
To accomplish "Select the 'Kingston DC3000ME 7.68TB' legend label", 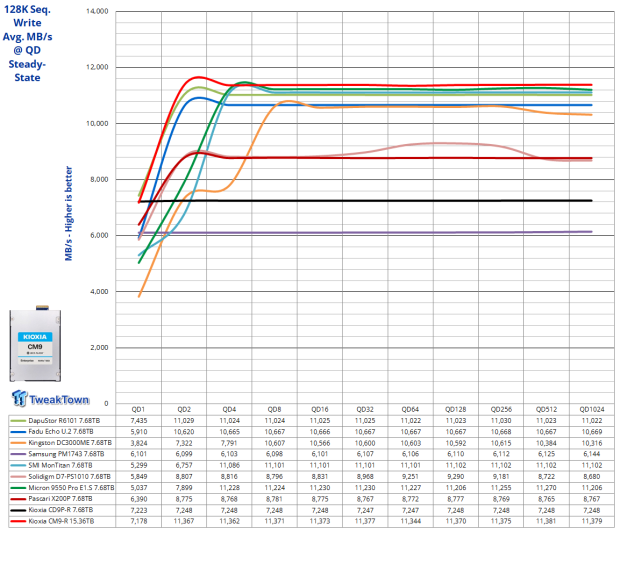I will pos(70,443).
